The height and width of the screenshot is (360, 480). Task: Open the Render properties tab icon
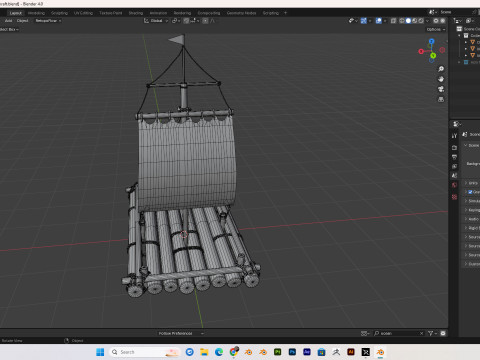click(454, 148)
